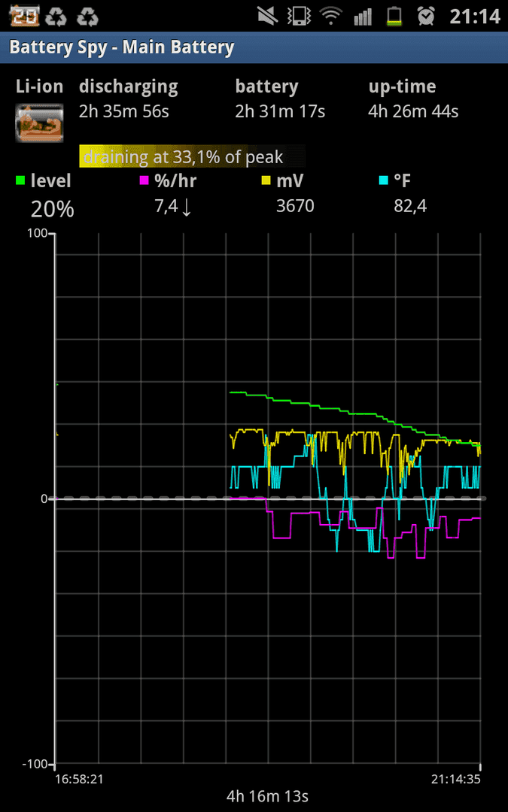Tap the cyan °F legend swatch
The width and height of the screenshot is (508, 812).
point(384,180)
